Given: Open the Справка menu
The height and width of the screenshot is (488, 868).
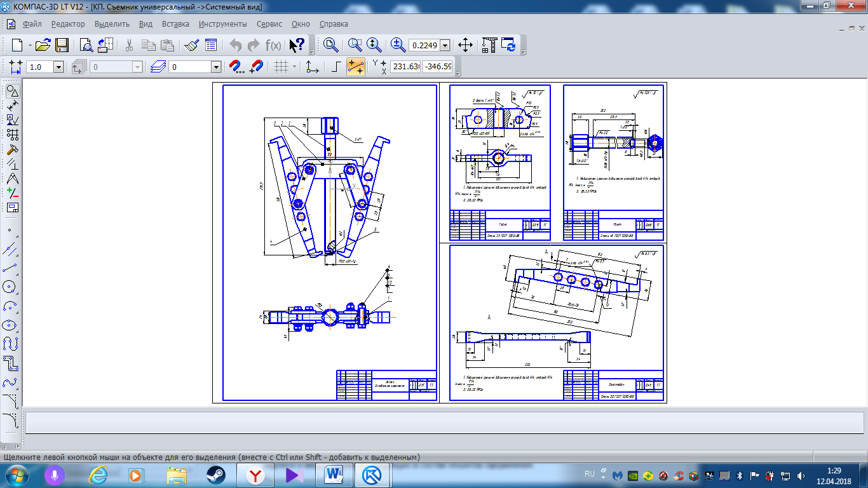Looking at the screenshot, I should coord(334,24).
